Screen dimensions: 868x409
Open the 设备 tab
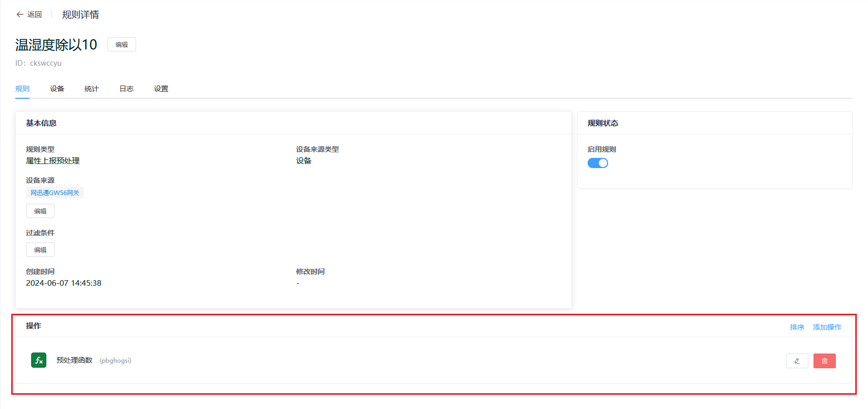pyautogui.click(x=57, y=89)
